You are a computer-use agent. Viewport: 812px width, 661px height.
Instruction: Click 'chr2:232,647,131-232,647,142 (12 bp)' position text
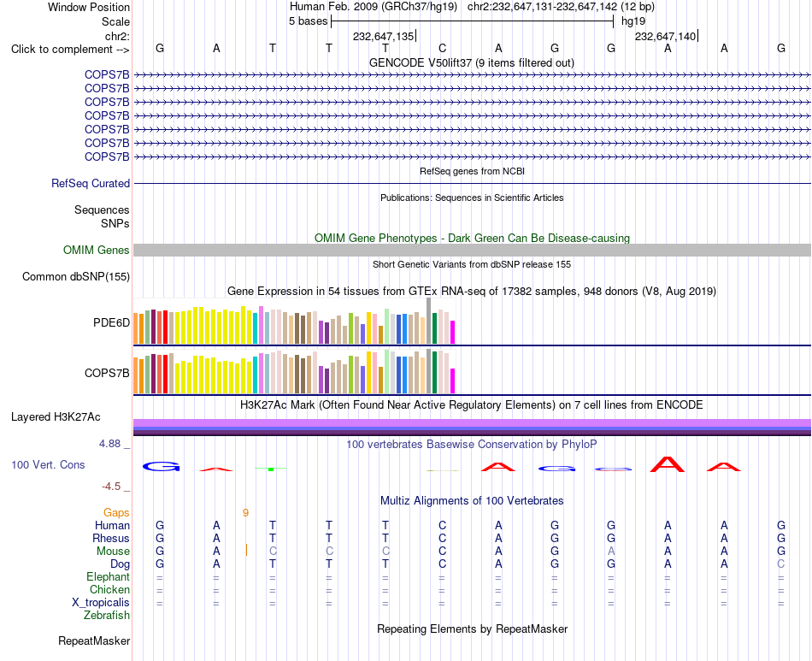(561, 7)
